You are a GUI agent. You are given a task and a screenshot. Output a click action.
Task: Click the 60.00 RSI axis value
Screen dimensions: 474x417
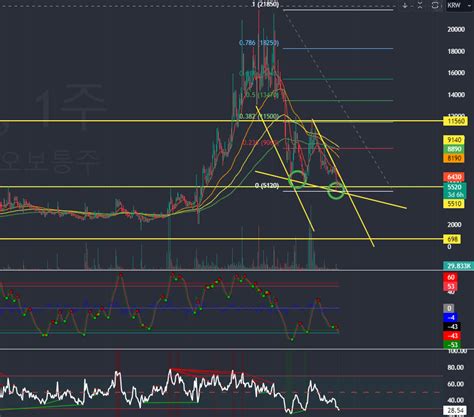coord(455,384)
